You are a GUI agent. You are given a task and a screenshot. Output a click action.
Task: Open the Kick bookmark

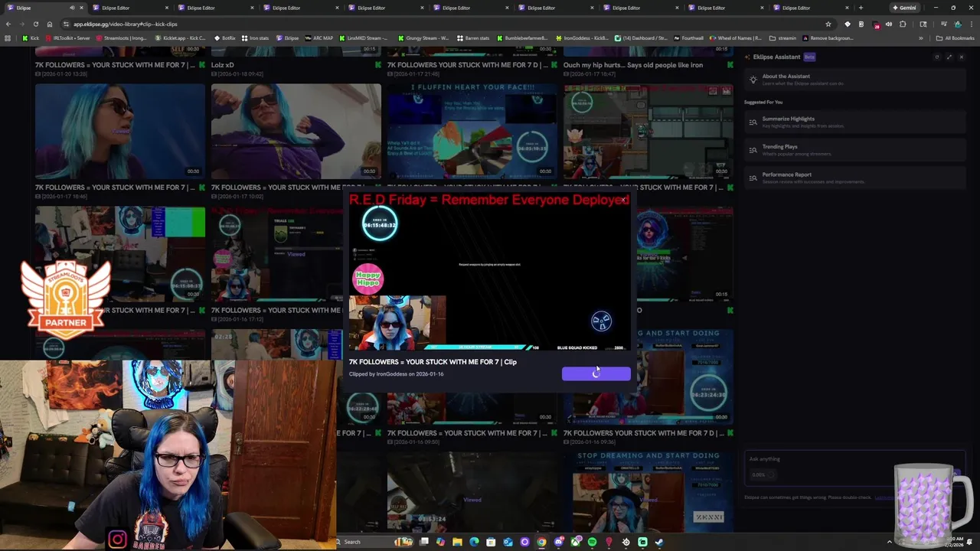[31, 37]
